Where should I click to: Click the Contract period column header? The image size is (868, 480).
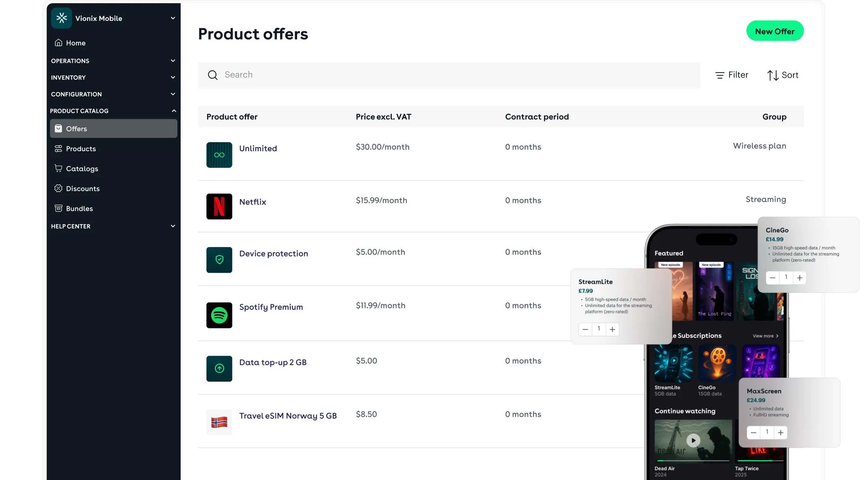[x=537, y=117]
